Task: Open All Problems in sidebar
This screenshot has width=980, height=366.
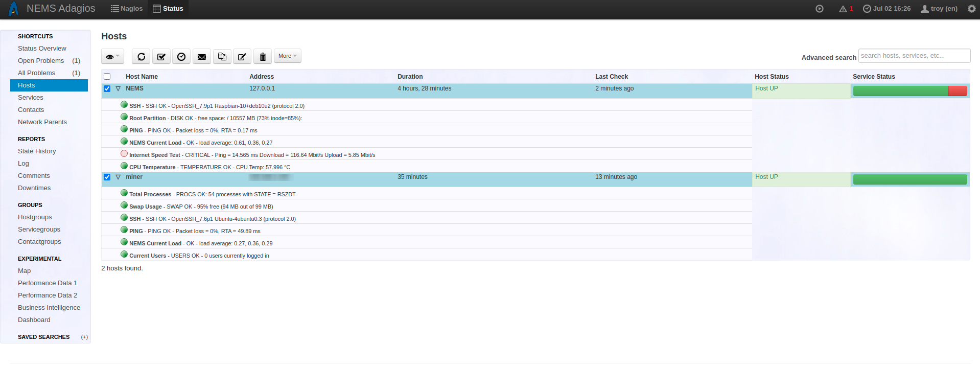Action: (x=36, y=73)
